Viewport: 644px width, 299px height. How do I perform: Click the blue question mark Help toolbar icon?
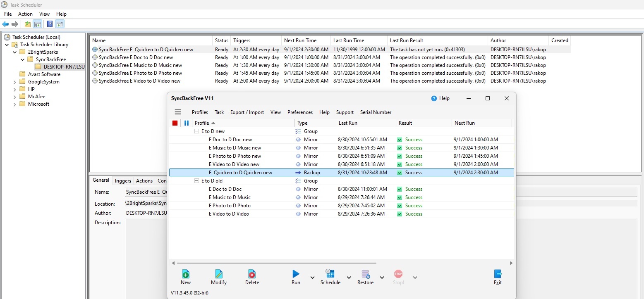(50, 24)
